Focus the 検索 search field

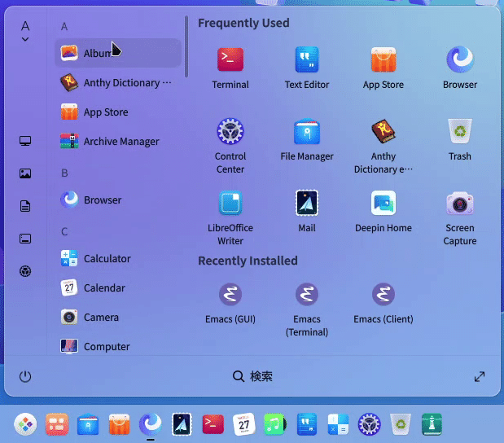point(252,376)
